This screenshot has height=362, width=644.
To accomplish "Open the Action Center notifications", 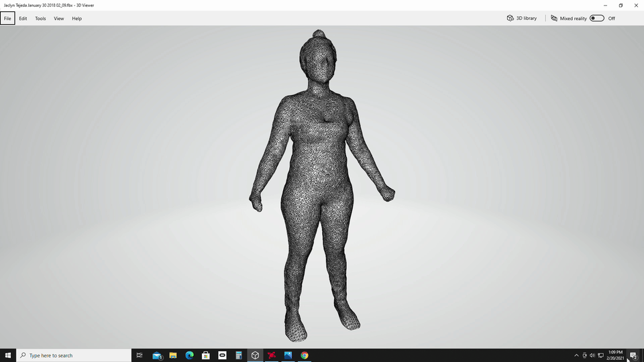I will [634, 355].
